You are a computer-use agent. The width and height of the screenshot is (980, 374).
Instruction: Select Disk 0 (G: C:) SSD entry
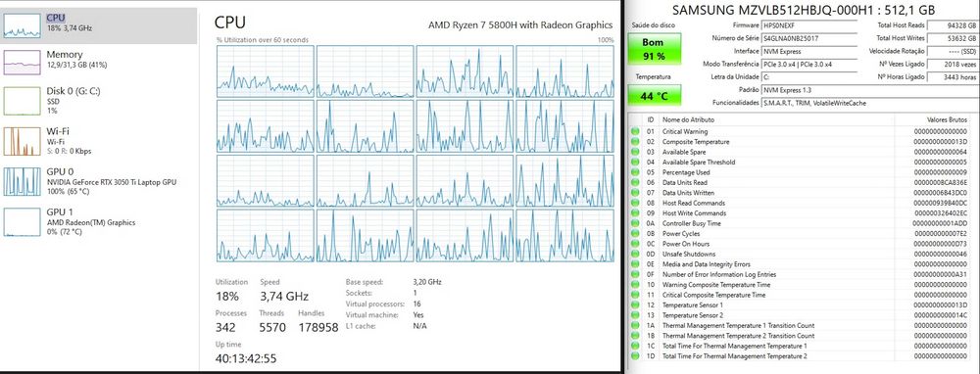pyautogui.click(x=99, y=101)
